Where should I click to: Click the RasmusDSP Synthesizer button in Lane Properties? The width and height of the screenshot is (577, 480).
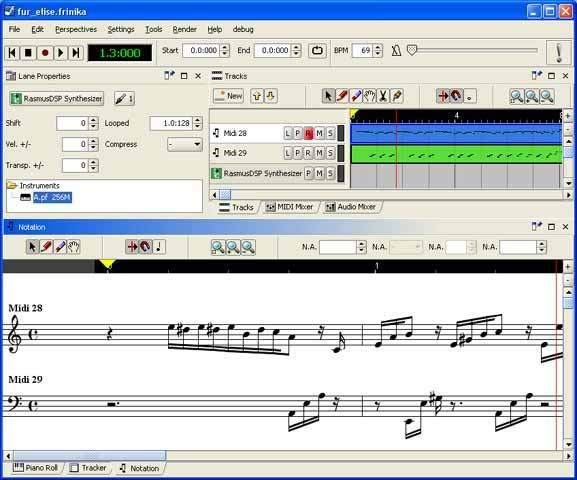pyautogui.click(x=57, y=99)
